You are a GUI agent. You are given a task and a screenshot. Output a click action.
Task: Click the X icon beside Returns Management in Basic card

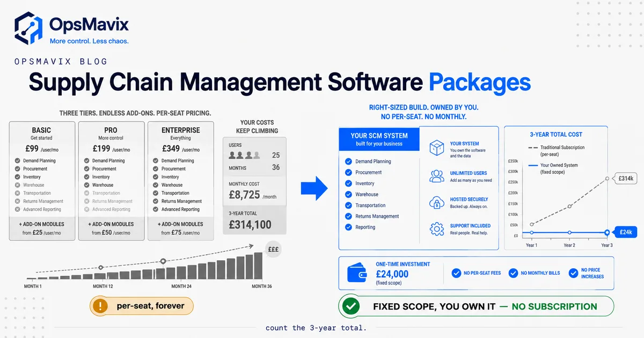pos(18,201)
